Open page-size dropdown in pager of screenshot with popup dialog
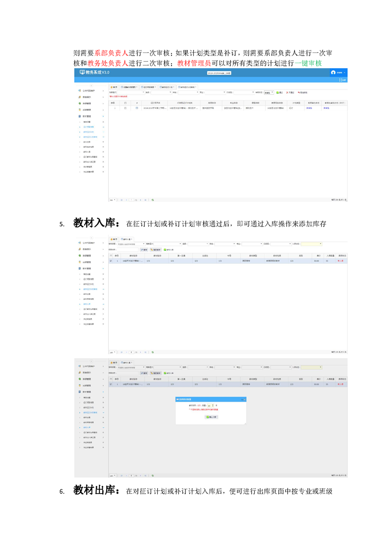The image size is (392, 555). pos(113,475)
